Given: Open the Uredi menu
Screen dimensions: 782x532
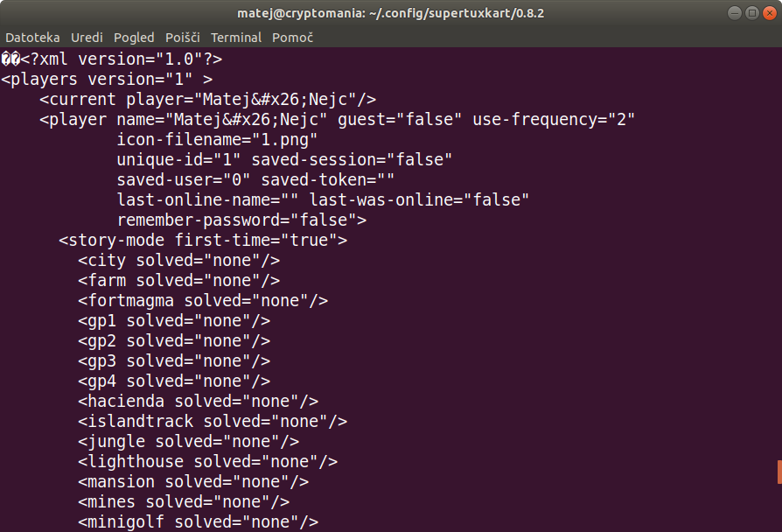Looking at the screenshot, I should coord(87,38).
